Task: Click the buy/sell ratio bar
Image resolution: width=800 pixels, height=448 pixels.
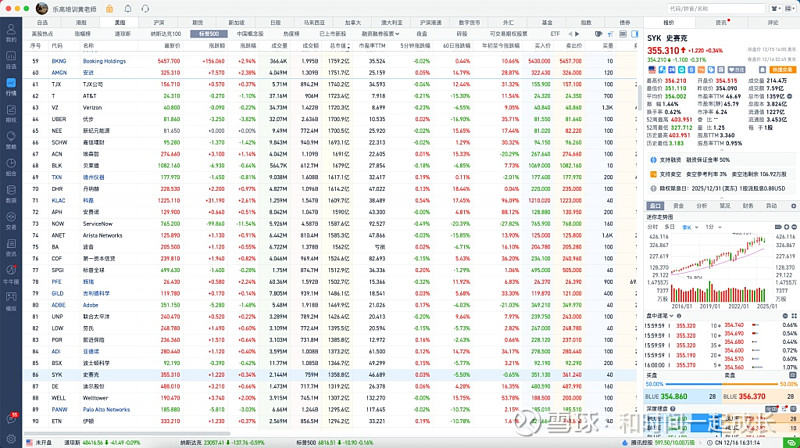Action: (x=721, y=384)
